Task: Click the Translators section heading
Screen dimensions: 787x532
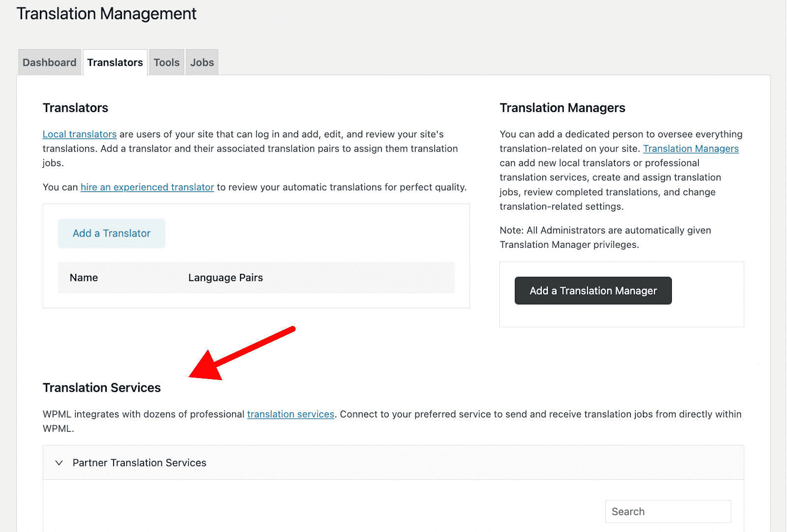Action: (75, 108)
